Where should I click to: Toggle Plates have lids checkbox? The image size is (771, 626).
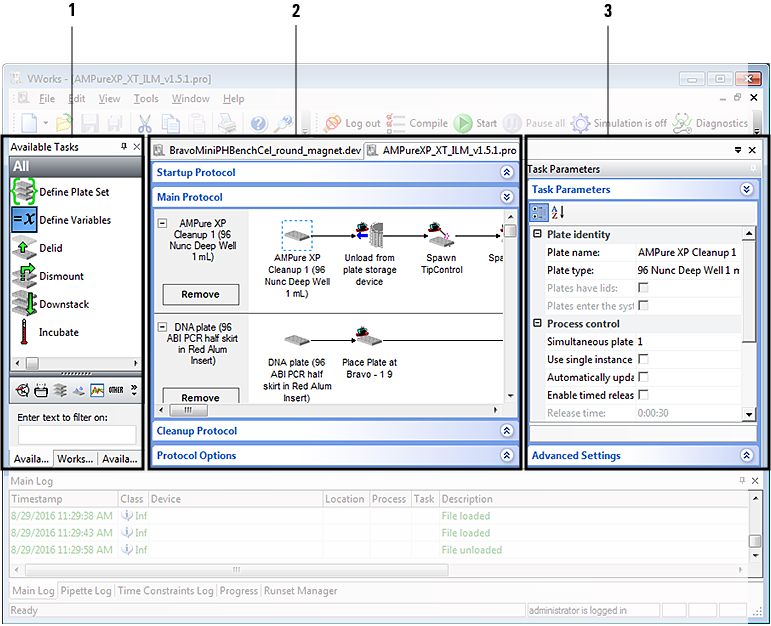(x=643, y=288)
